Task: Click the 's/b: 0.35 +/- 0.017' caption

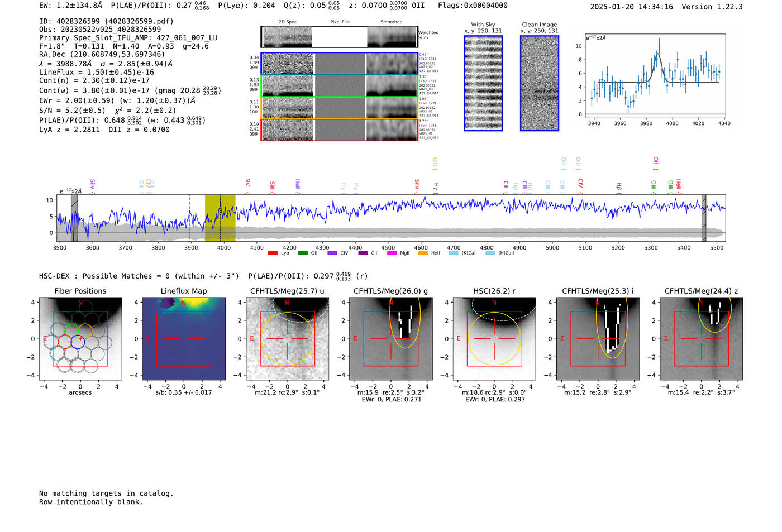Action: point(184,392)
